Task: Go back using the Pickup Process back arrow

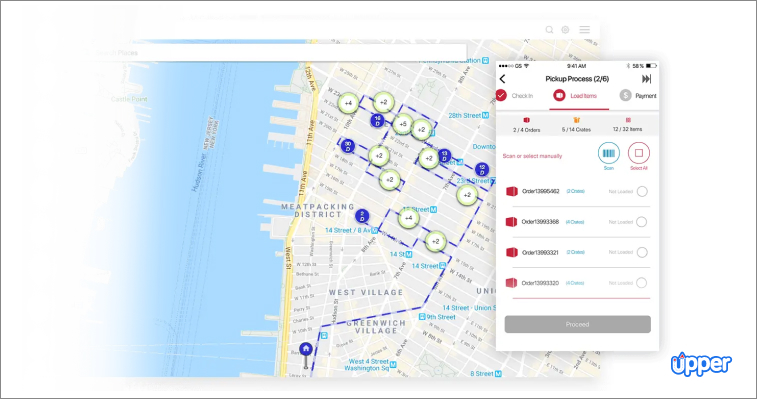Action: [x=503, y=79]
